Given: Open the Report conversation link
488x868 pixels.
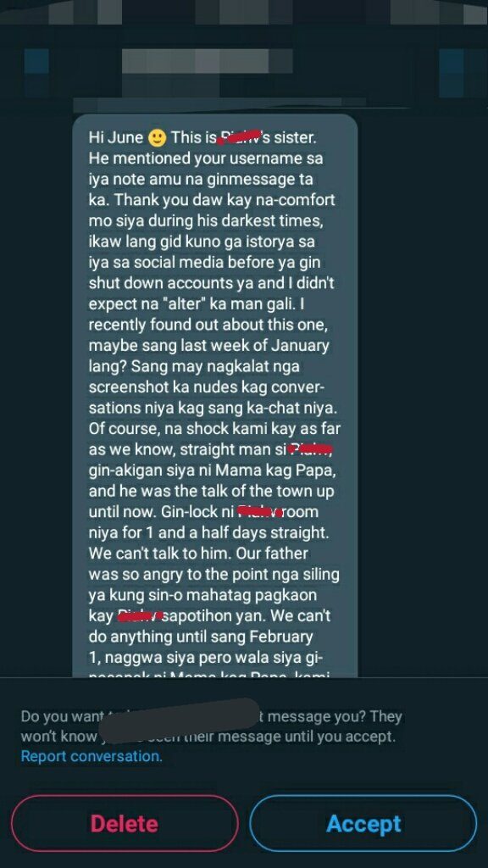Looking at the screenshot, I should pyautogui.click(x=91, y=756).
